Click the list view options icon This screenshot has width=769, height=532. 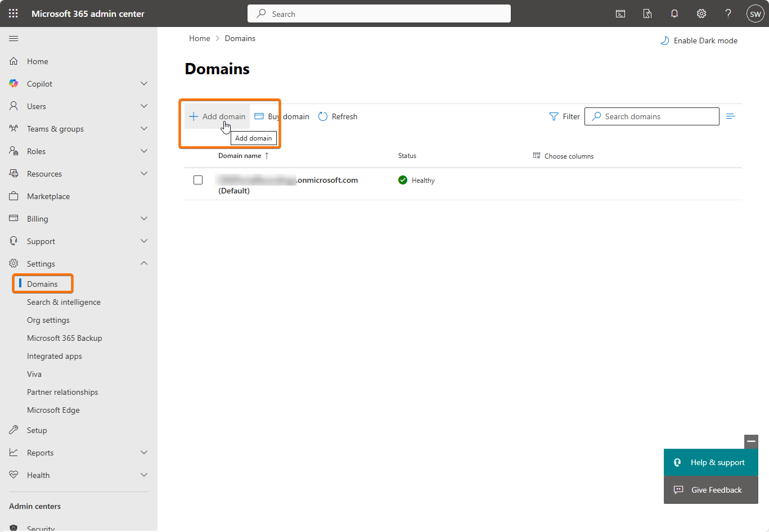pyautogui.click(x=730, y=116)
